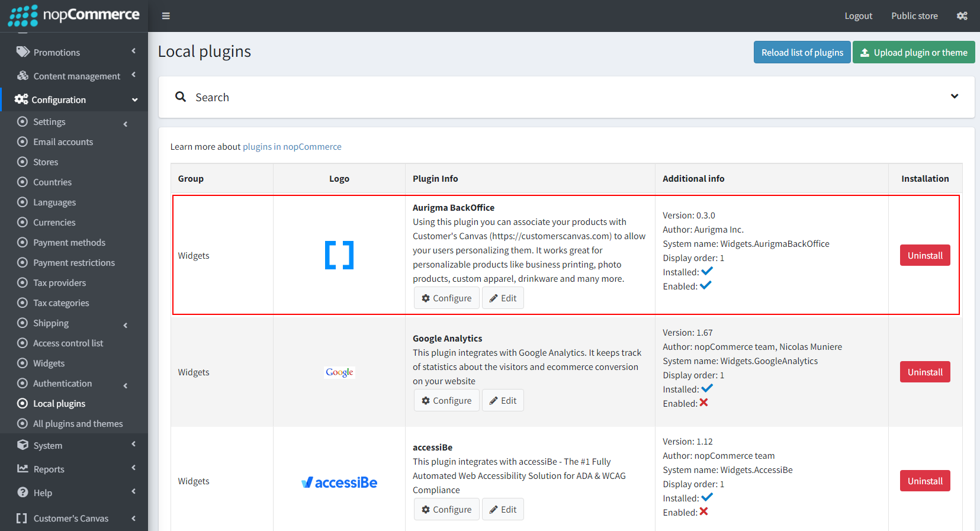Screen dimensions: 980x531
Task: Configure the Aurigma BackOffice plugin
Action: tap(446, 298)
